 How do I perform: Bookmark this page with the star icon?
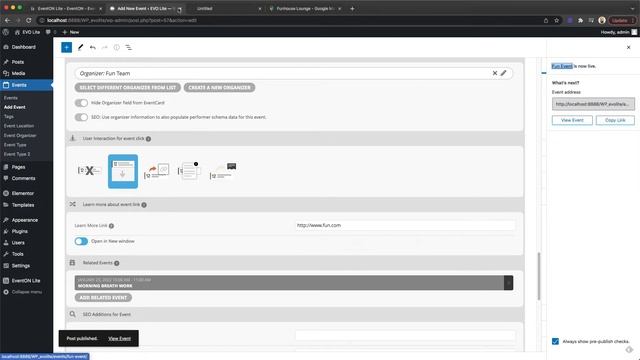[x=556, y=20]
